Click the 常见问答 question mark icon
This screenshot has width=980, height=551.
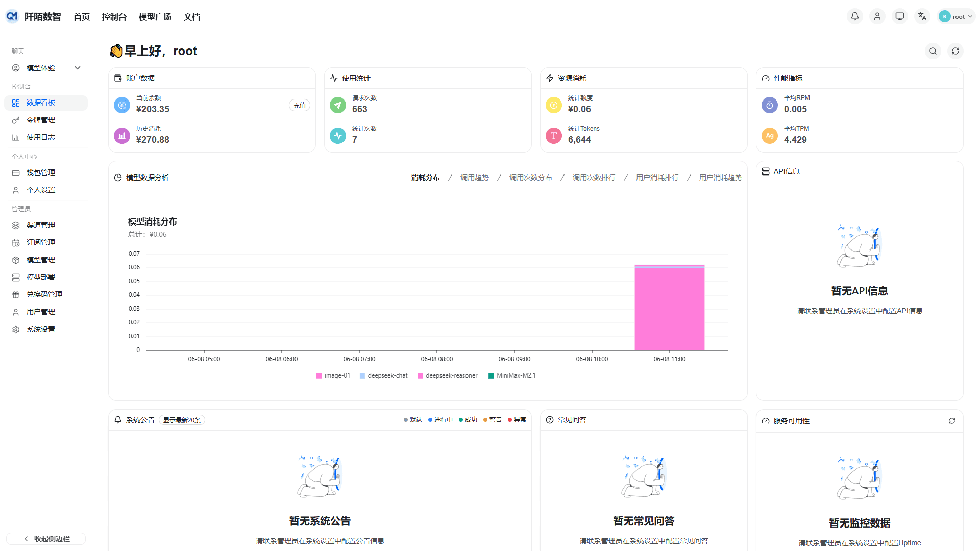coord(550,420)
